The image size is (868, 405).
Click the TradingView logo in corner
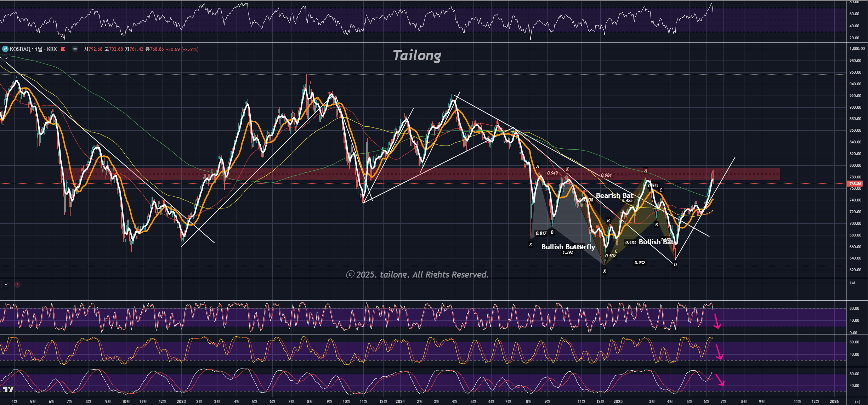(8, 389)
